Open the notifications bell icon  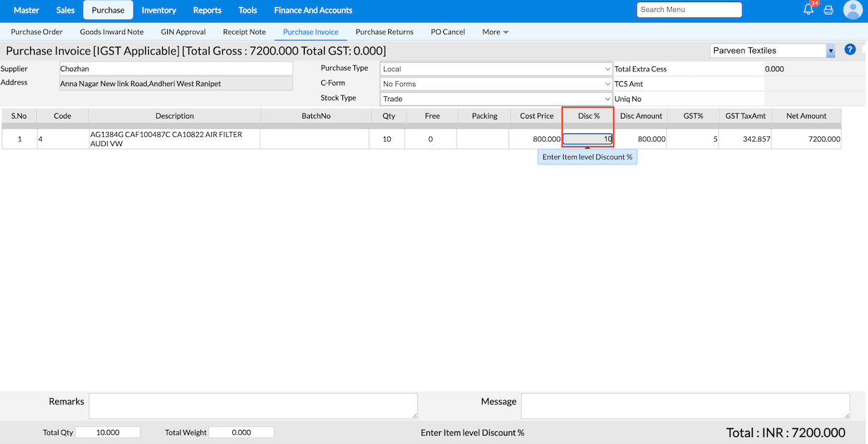(809, 10)
